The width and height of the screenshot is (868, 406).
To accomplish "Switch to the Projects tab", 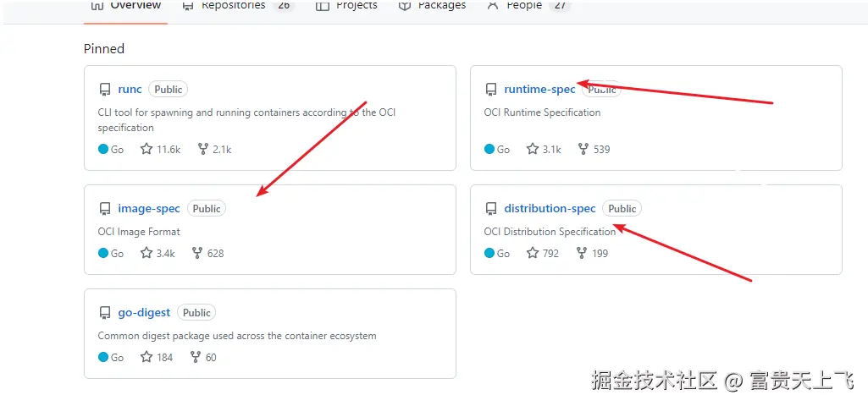I will point(346,6).
